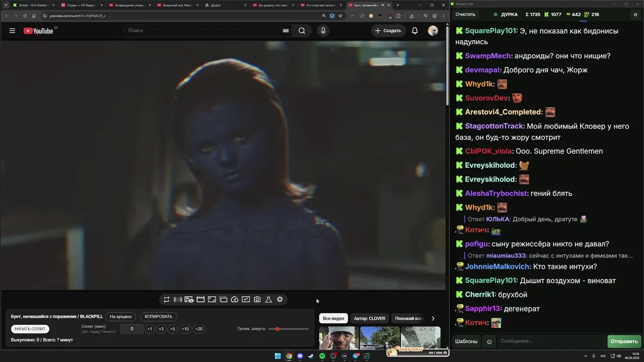Click the broadcast signal icon under the video

[178, 300]
